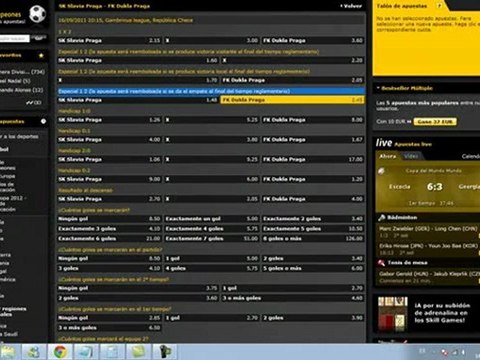Image resolution: width=480 pixels, height=360 pixels.
Task: Click the volume icon in system tray
Action: [462, 352]
